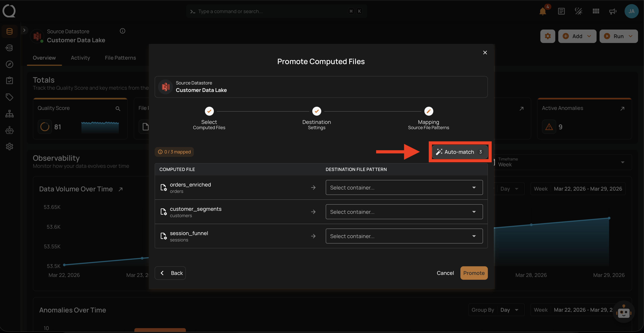This screenshot has height=333, width=644.
Task: Click the Mar 29 data point on chart
Action: (x=609, y=218)
